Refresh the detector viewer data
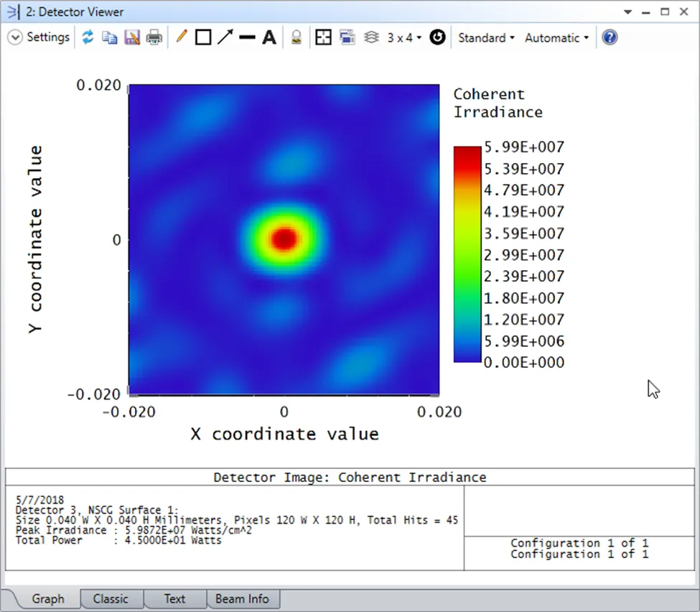The image size is (700, 612). pyautogui.click(x=88, y=37)
